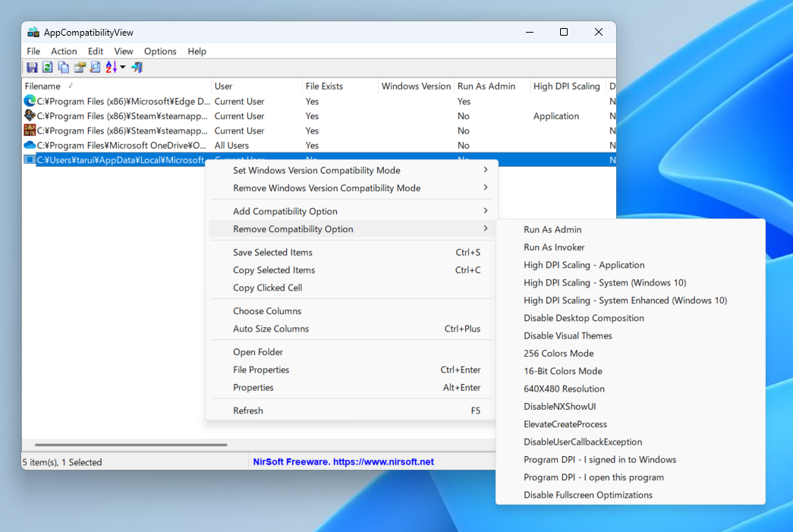Image resolution: width=793 pixels, height=532 pixels.
Task: Click the green Refresh toolbar icon
Action: pyautogui.click(x=48, y=68)
